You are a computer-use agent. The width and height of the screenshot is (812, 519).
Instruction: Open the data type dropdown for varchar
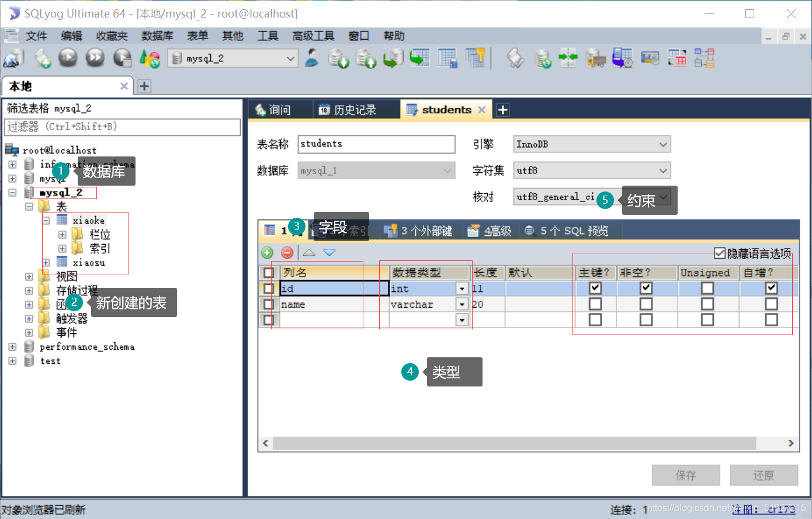click(462, 304)
